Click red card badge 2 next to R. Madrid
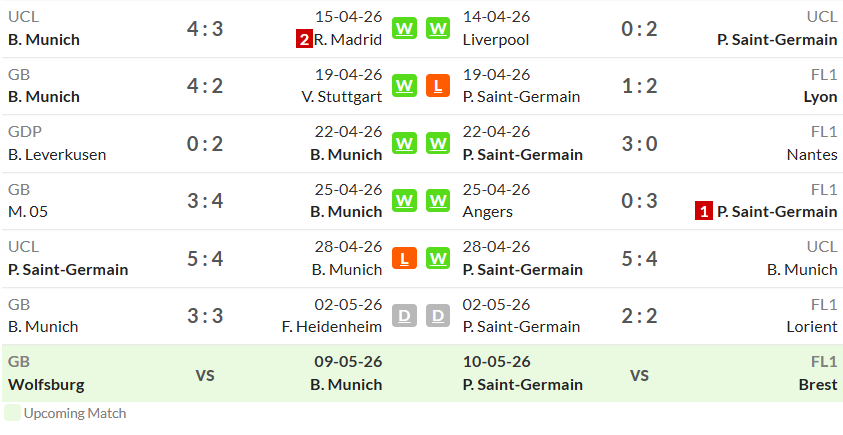Screen dimensions: 843x435 click(x=304, y=40)
